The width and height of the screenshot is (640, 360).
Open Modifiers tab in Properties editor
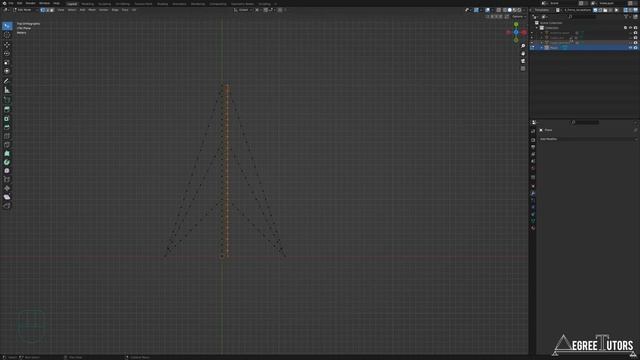pyautogui.click(x=533, y=193)
